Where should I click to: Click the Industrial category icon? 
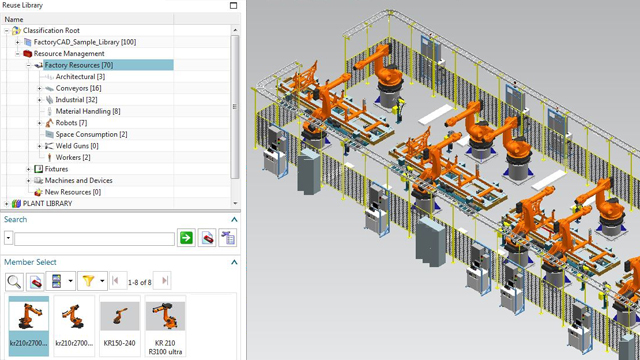pyautogui.click(x=49, y=100)
